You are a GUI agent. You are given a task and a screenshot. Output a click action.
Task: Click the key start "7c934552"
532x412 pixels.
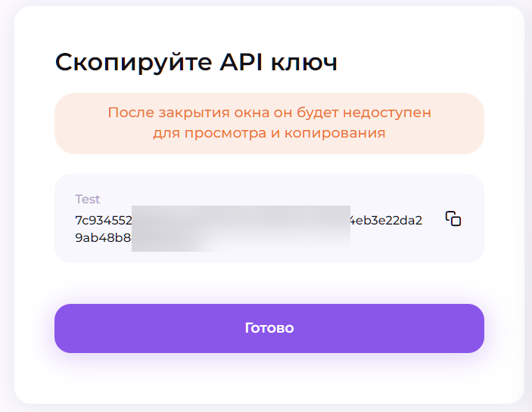pyautogui.click(x=104, y=221)
